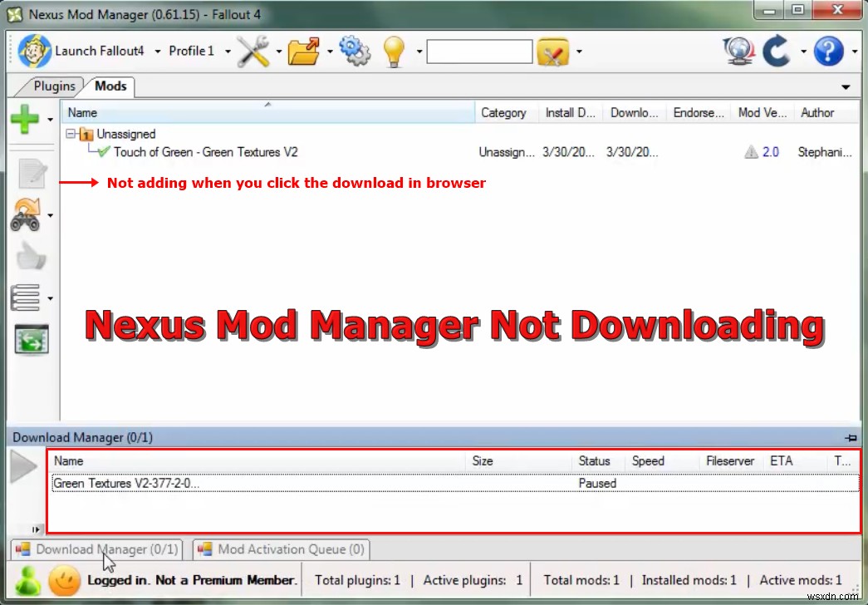This screenshot has width=868, height=605.
Task: Click Profile 1 button in toolbar
Action: click(x=191, y=51)
